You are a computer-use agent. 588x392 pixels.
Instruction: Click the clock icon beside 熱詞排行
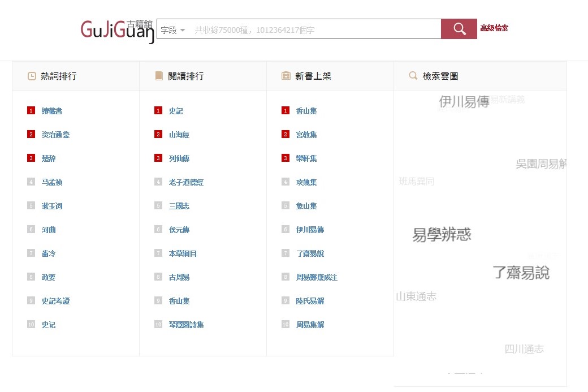pos(32,76)
